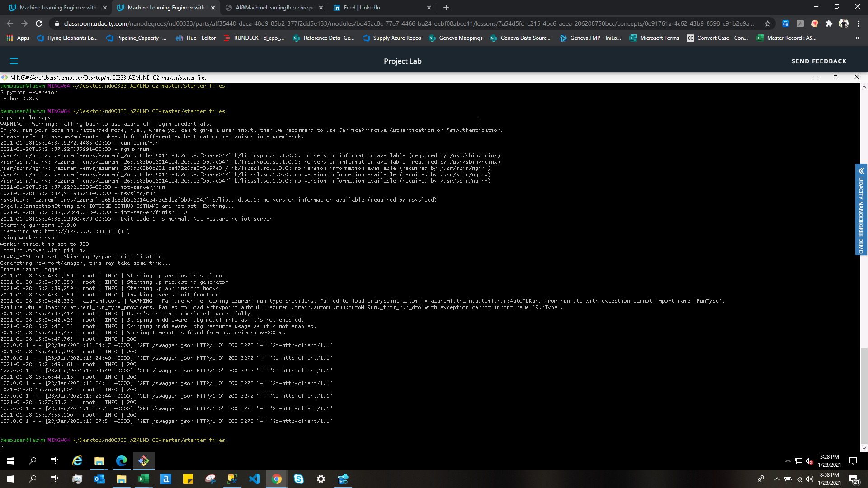Open the Git Bash icon in the inner taskbar

[144, 461]
